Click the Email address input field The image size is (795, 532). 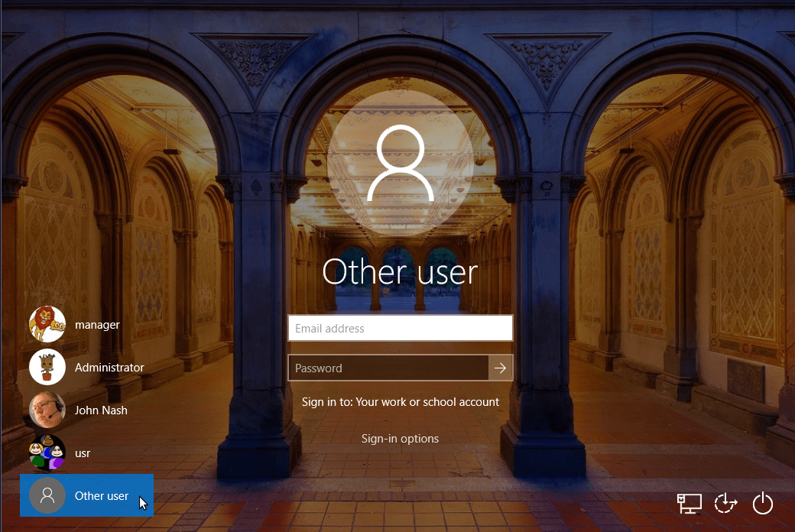400,328
